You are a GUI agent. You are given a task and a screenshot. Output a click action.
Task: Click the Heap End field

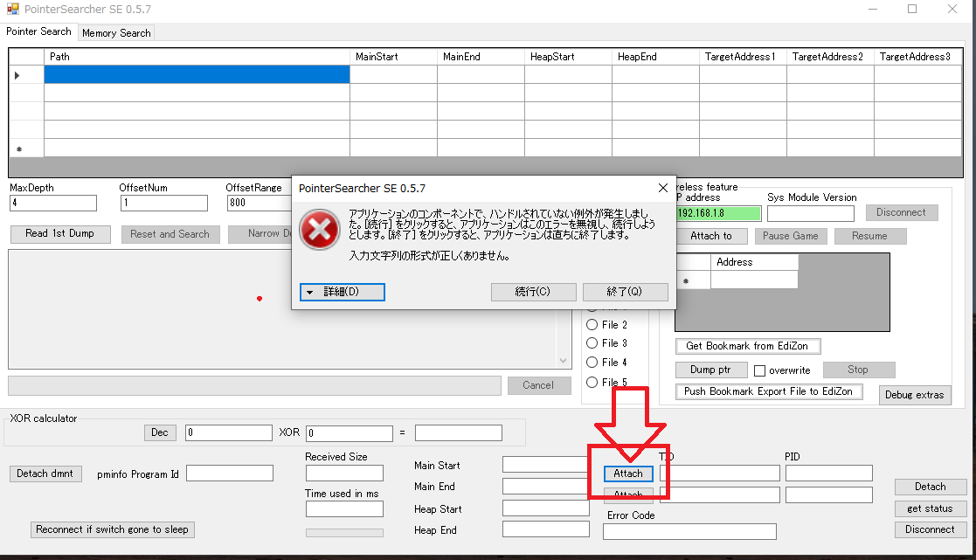[x=546, y=529]
